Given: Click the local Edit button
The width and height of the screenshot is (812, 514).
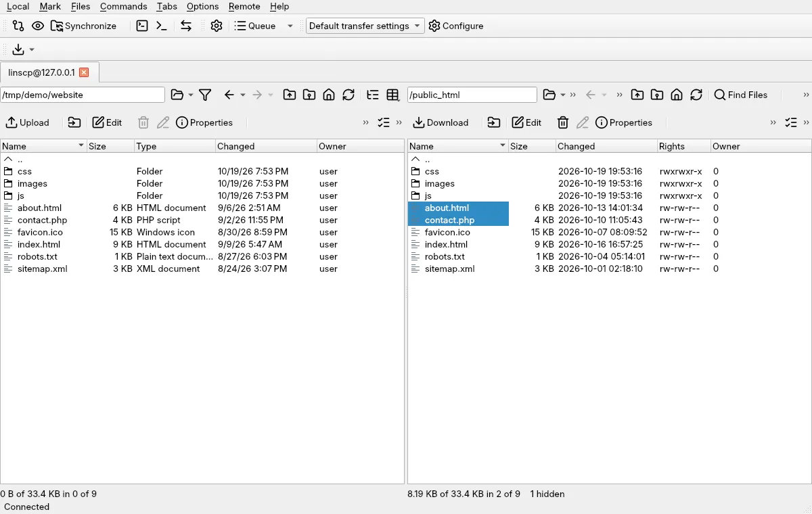Looking at the screenshot, I should (107, 122).
